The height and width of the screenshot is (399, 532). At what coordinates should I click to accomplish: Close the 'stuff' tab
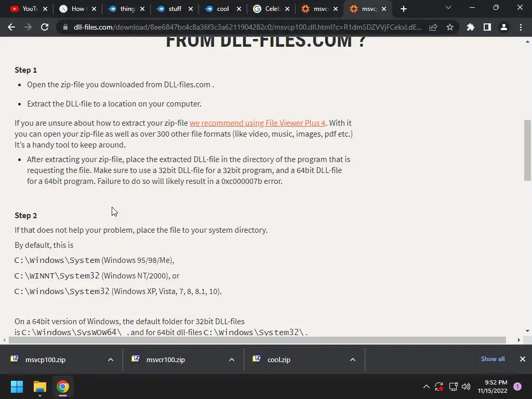pos(191,9)
